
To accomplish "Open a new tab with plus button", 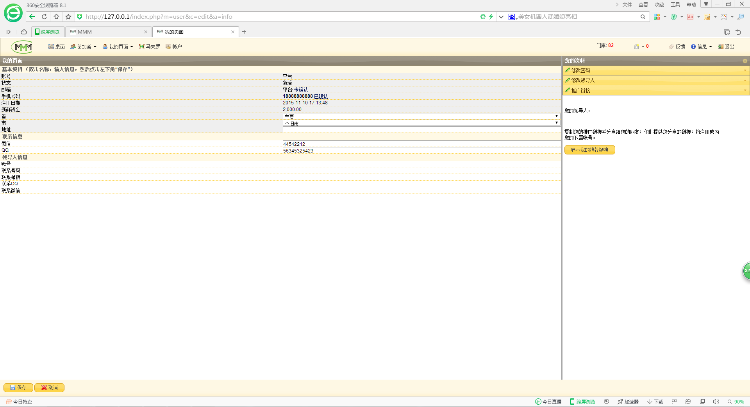I will [x=244, y=32].
